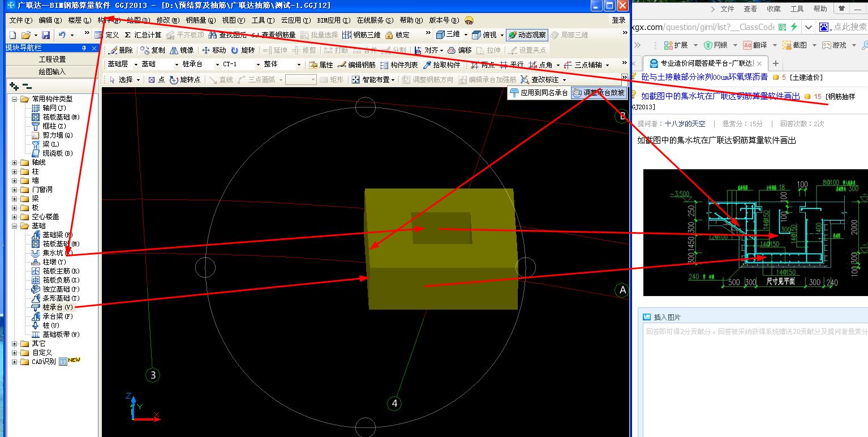Select the 点 point draw tool
Image resolution: width=868 pixels, height=437 pixels.
tap(156, 80)
